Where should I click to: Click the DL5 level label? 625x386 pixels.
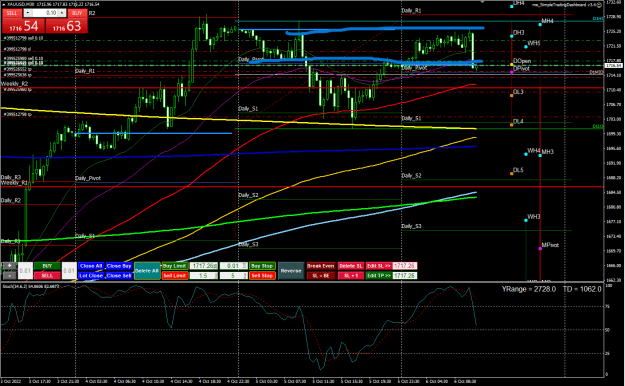[518, 170]
